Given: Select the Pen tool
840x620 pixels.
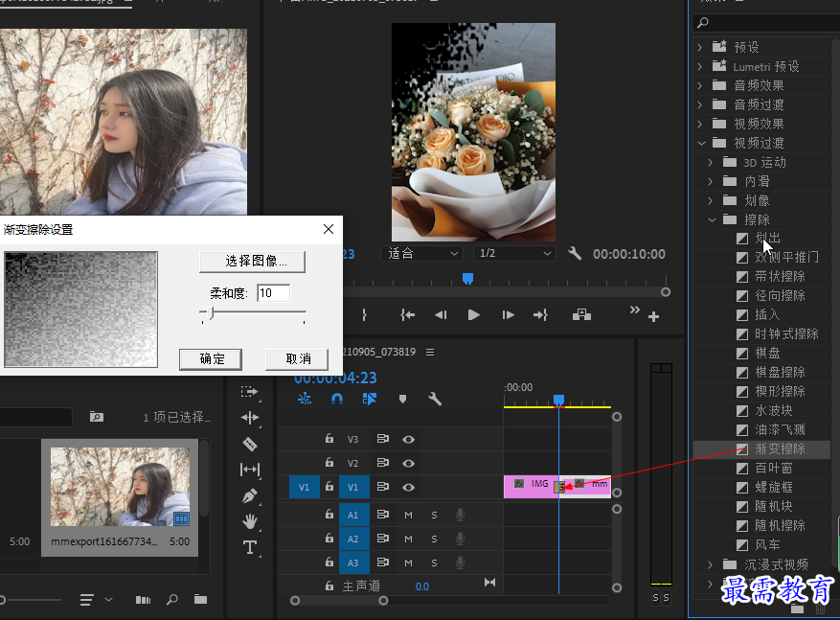Looking at the screenshot, I should point(250,495).
